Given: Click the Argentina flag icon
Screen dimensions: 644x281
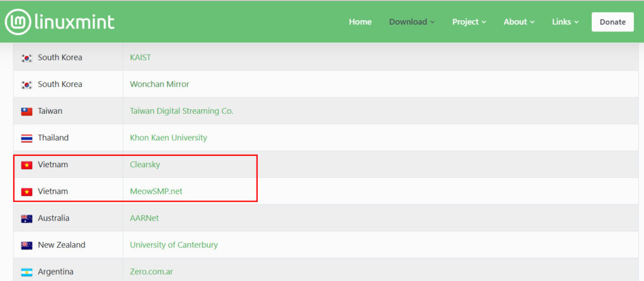Looking at the screenshot, I should point(26,272).
